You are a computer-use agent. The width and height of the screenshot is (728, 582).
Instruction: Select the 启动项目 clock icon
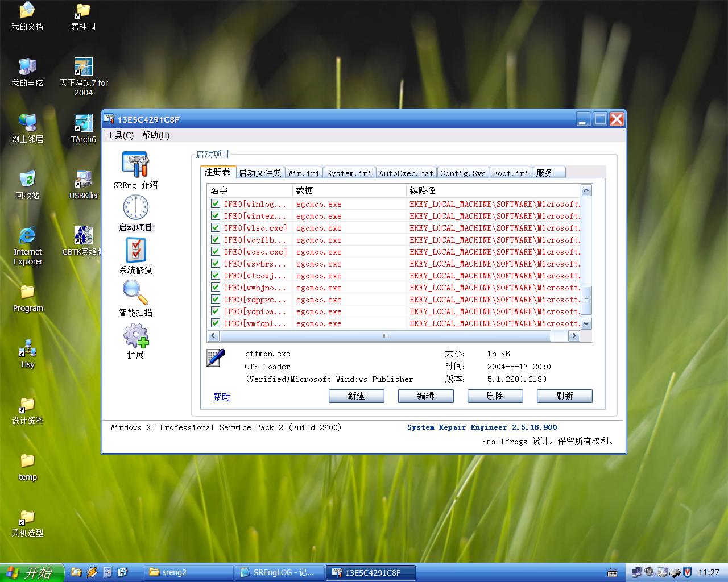click(x=135, y=207)
